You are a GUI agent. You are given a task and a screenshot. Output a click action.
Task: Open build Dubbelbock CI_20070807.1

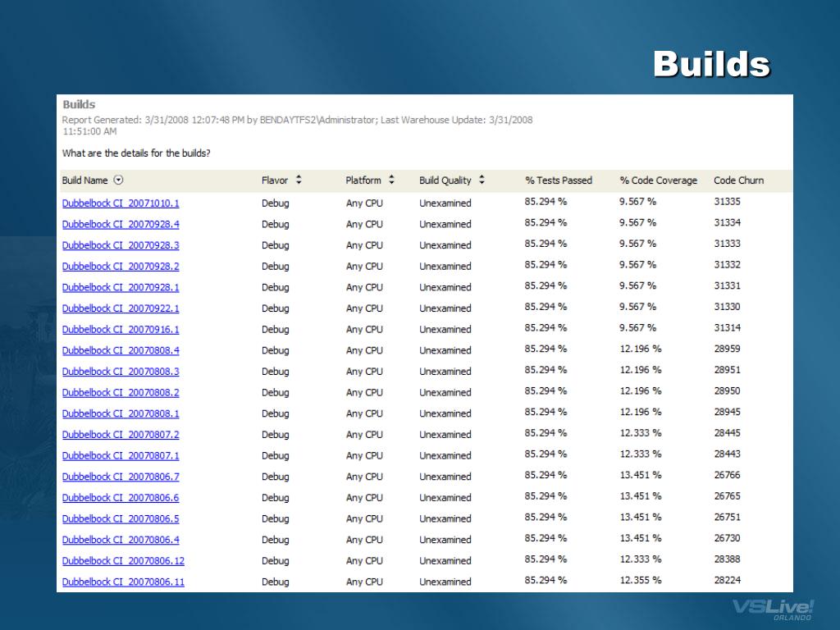point(121,455)
